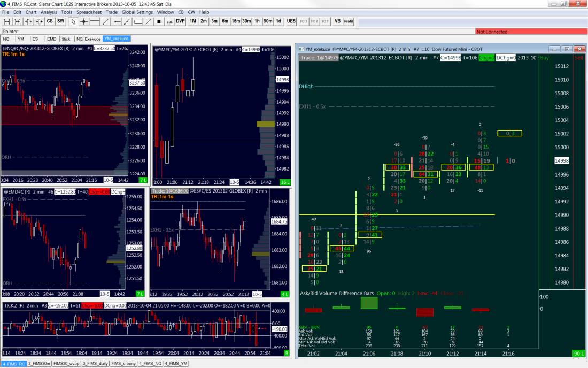Open the Global Settings menu
Viewport: 588px width, 368px height.
(137, 12)
